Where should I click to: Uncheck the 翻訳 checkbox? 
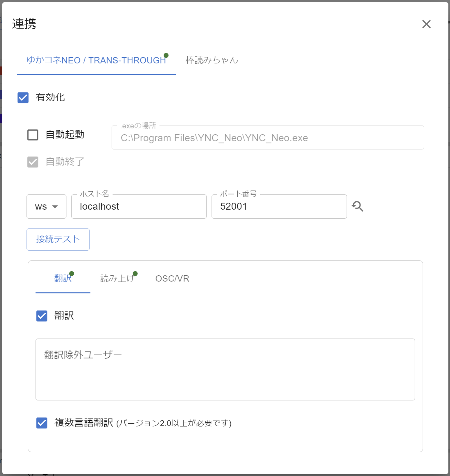42,316
